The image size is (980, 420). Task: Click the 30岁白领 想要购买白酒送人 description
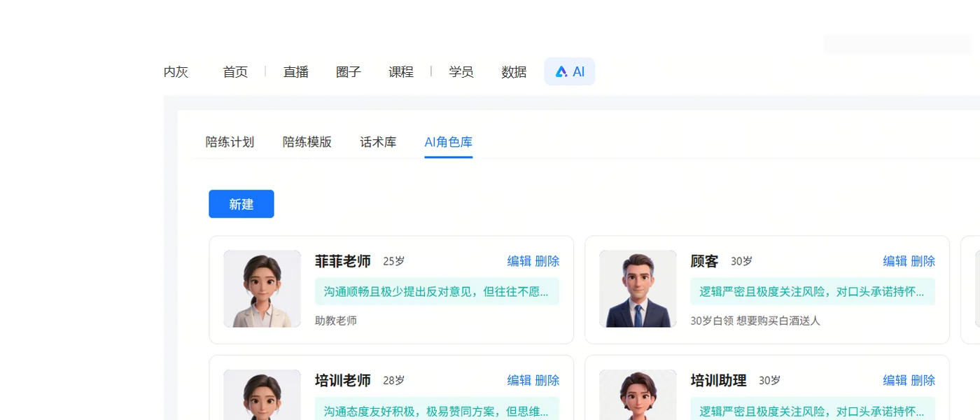click(x=755, y=321)
